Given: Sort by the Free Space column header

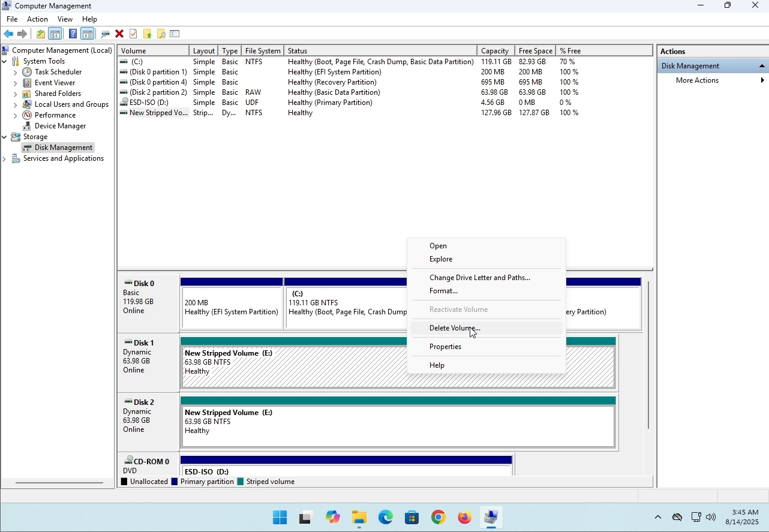Looking at the screenshot, I should [536, 51].
